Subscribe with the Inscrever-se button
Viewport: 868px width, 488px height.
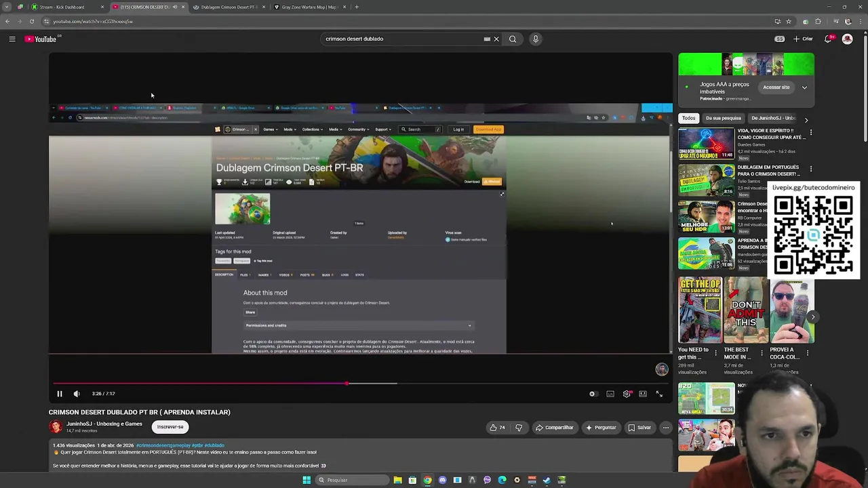170,427
